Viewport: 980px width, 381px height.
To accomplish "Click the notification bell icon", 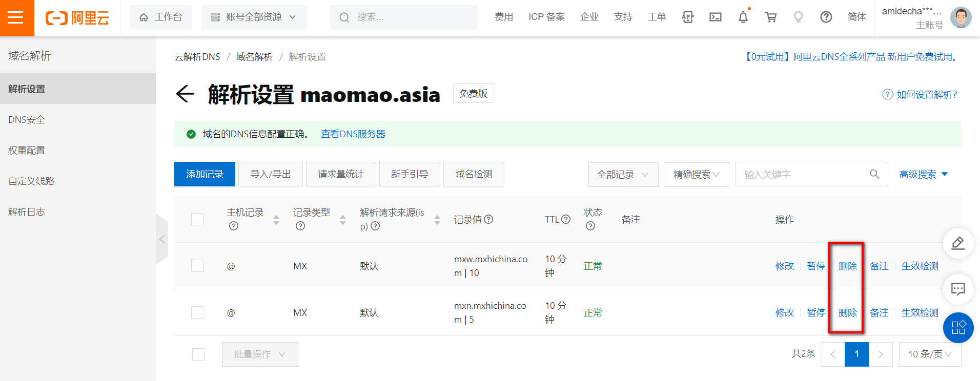I will click(743, 17).
